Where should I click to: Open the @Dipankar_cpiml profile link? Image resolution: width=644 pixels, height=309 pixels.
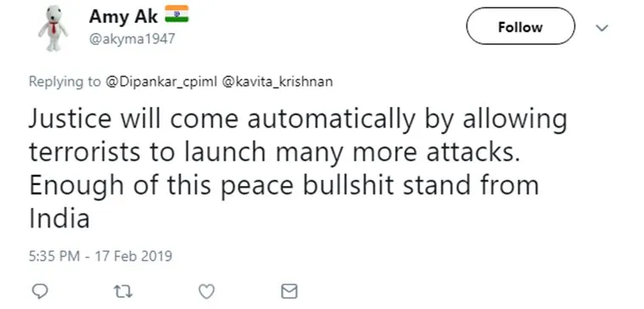161,81
